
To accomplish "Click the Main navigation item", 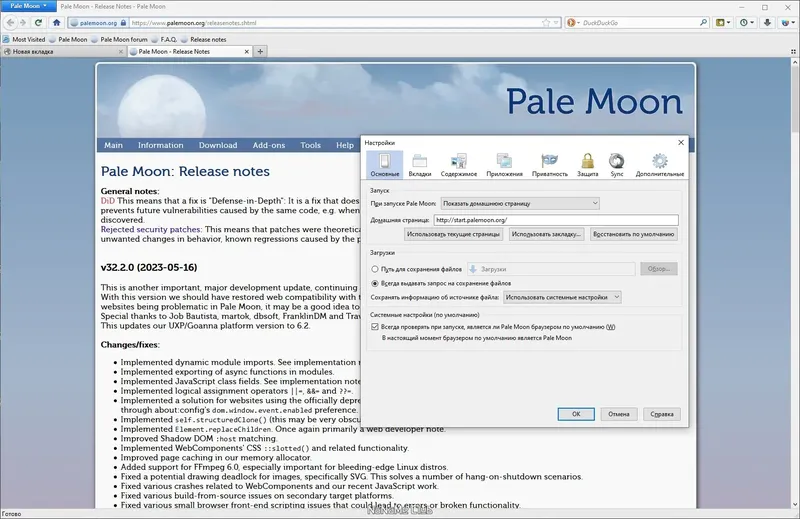I will [x=113, y=145].
